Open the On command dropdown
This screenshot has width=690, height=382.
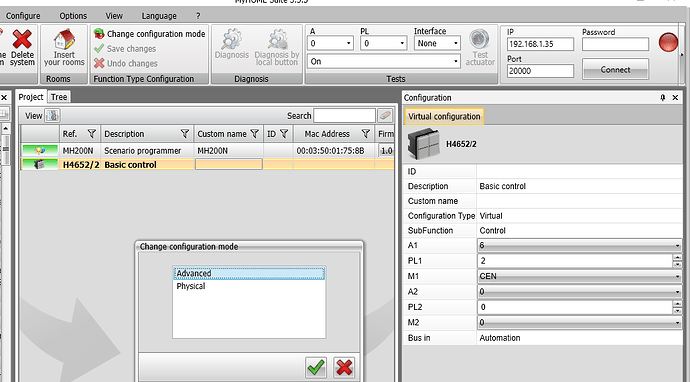coord(456,61)
